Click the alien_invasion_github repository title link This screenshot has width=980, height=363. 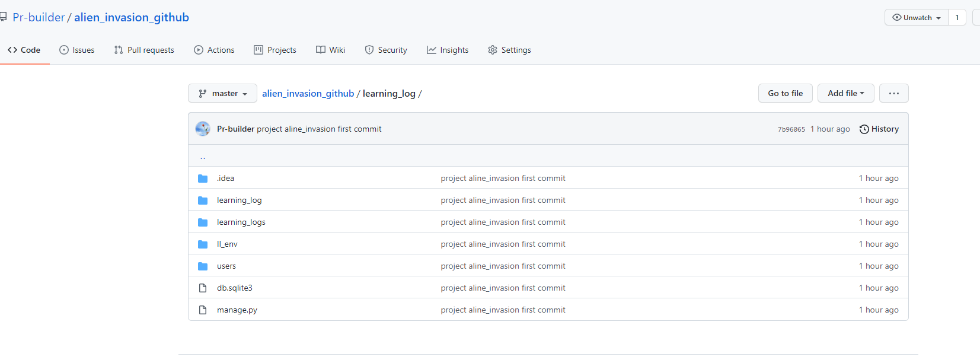pyautogui.click(x=132, y=17)
